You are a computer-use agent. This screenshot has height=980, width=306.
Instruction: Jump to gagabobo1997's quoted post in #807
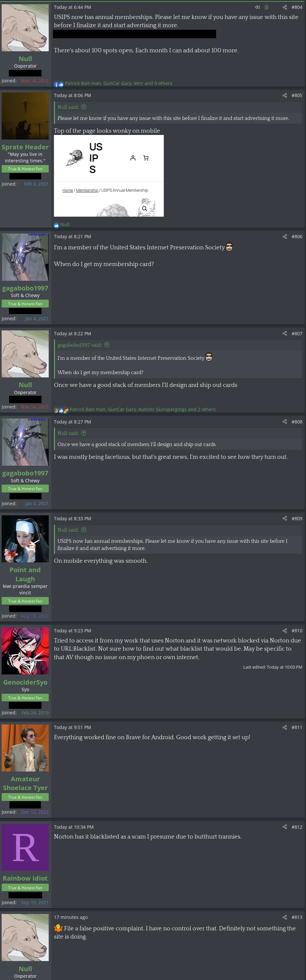pyautogui.click(x=107, y=345)
